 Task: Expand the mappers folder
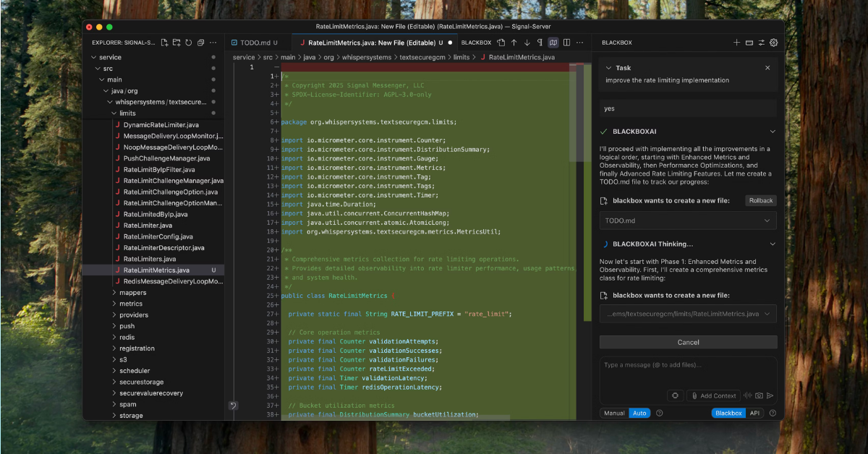132,293
